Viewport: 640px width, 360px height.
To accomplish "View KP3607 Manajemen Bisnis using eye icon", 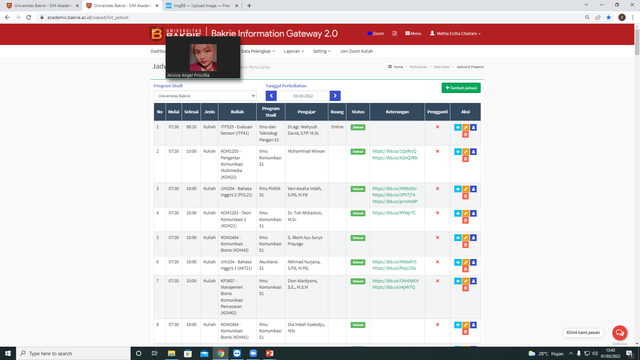I will 458,281.
